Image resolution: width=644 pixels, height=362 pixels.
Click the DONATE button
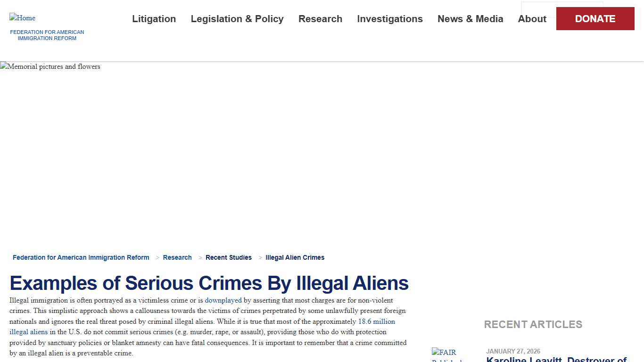coord(595,19)
